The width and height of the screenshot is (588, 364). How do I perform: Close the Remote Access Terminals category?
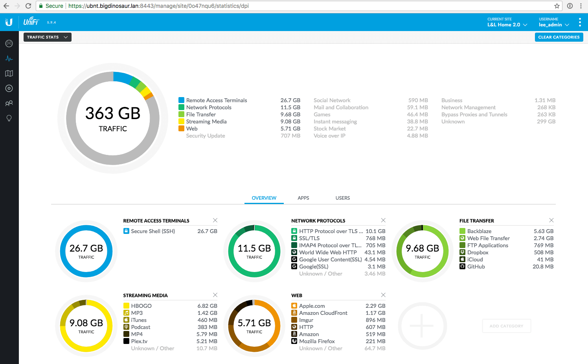click(x=215, y=221)
